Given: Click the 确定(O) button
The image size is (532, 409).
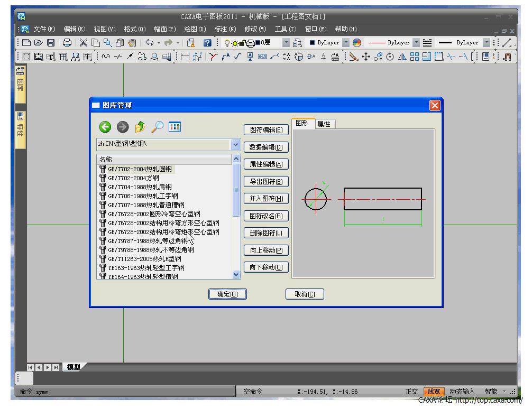Looking at the screenshot, I should pyautogui.click(x=228, y=294).
